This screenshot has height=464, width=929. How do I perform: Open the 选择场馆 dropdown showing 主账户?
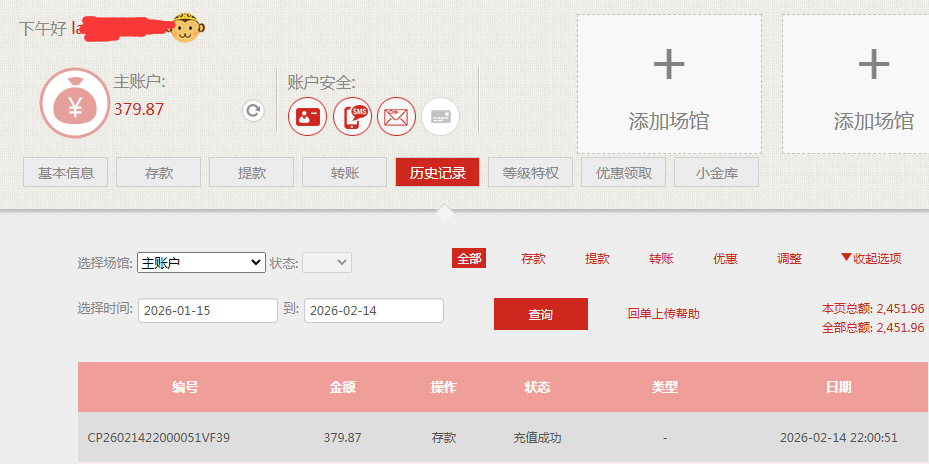click(201, 263)
